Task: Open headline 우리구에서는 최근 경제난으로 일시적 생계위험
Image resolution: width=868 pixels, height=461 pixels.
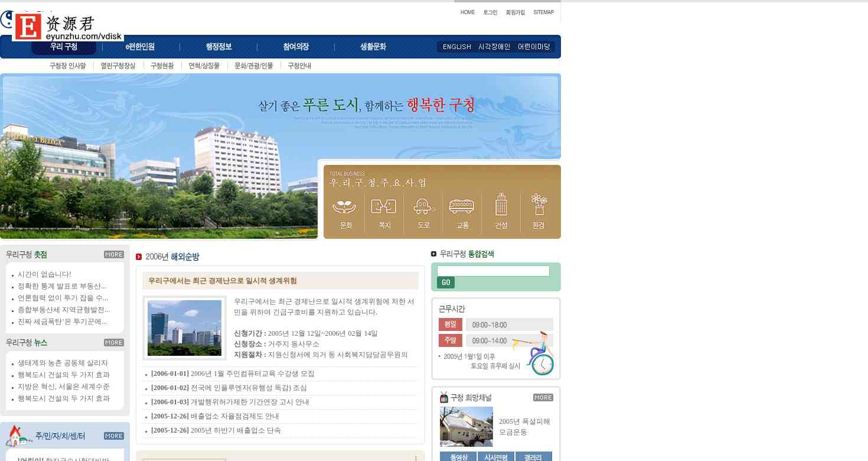Action: [223, 281]
